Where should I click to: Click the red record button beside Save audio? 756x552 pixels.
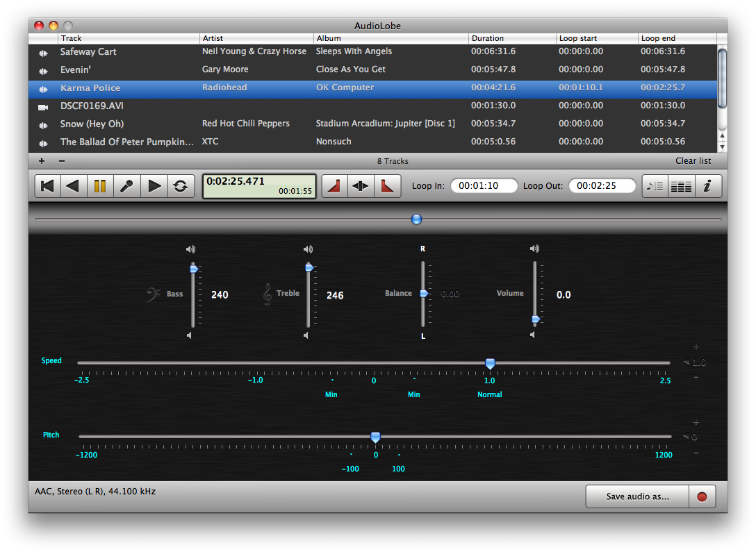(702, 496)
